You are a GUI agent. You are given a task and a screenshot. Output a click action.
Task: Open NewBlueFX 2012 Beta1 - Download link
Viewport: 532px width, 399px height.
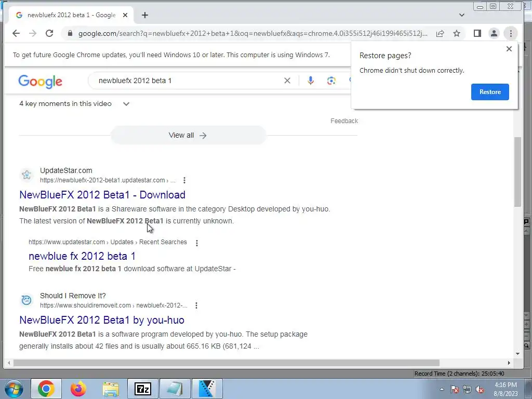point(102,195)
